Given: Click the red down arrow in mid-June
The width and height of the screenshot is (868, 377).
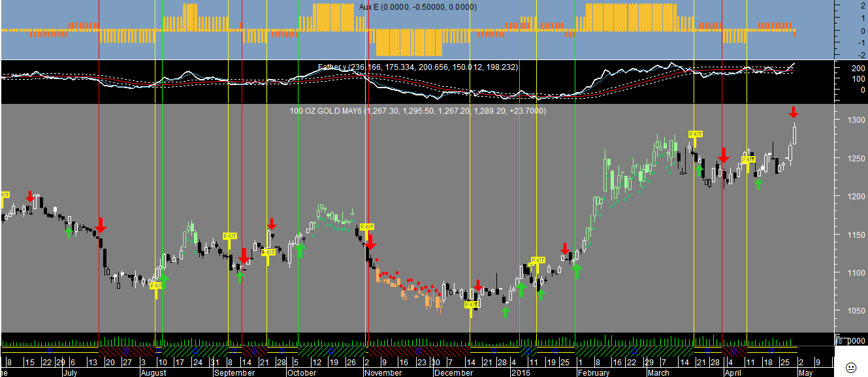Looking at the screenshot, I should pos(30,197).
